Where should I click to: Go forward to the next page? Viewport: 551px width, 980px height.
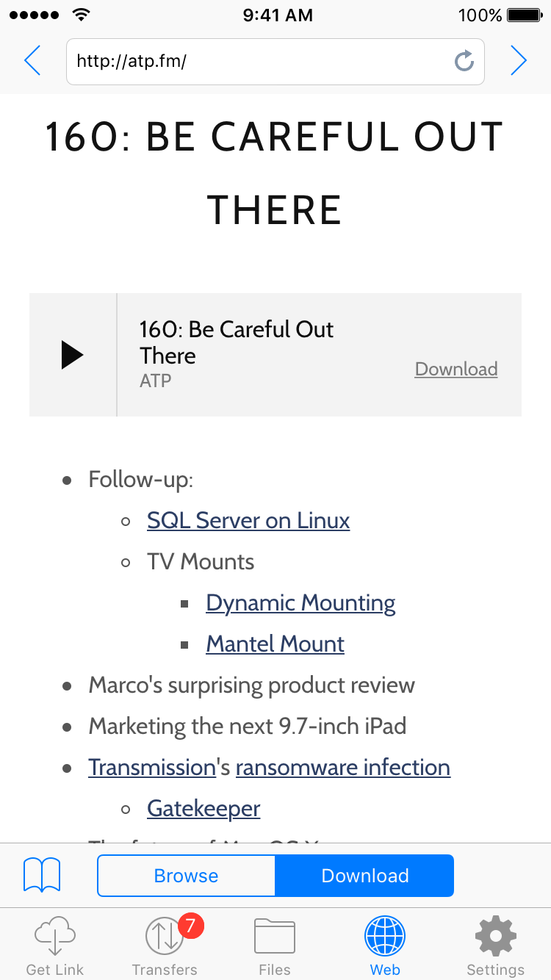pyautogui.click(x=519, y=61)
